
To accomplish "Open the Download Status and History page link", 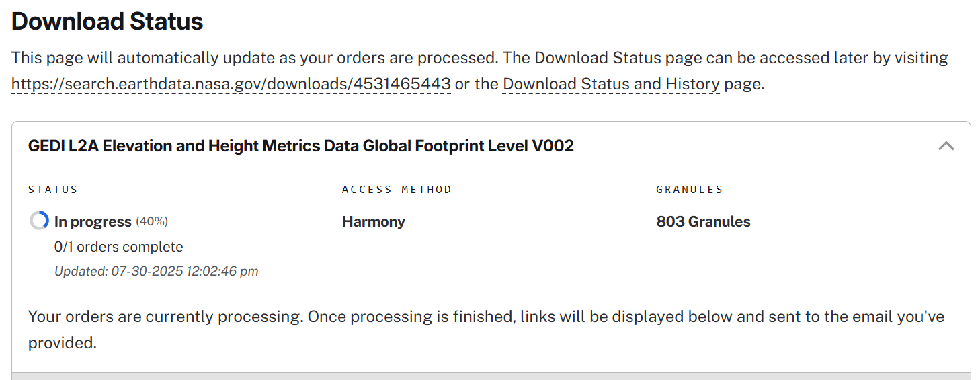I will pyautogui.click(x=611, y=85).
